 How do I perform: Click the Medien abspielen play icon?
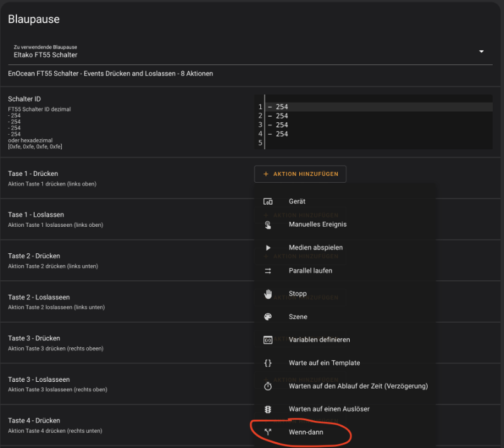pos(268,248)
